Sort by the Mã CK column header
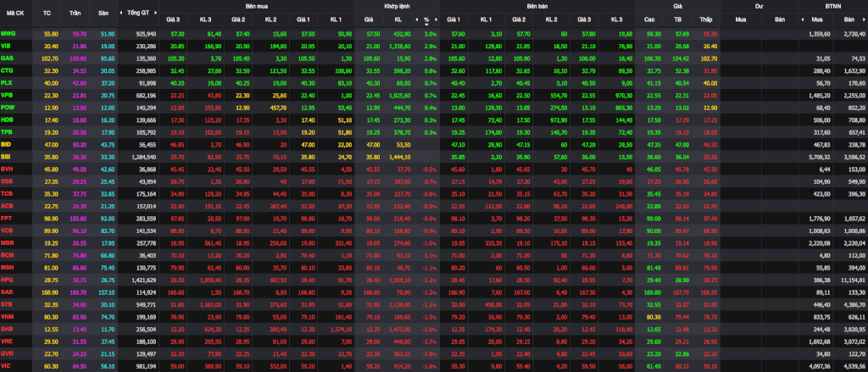This screenshot has height=372, width=868. 14,12
